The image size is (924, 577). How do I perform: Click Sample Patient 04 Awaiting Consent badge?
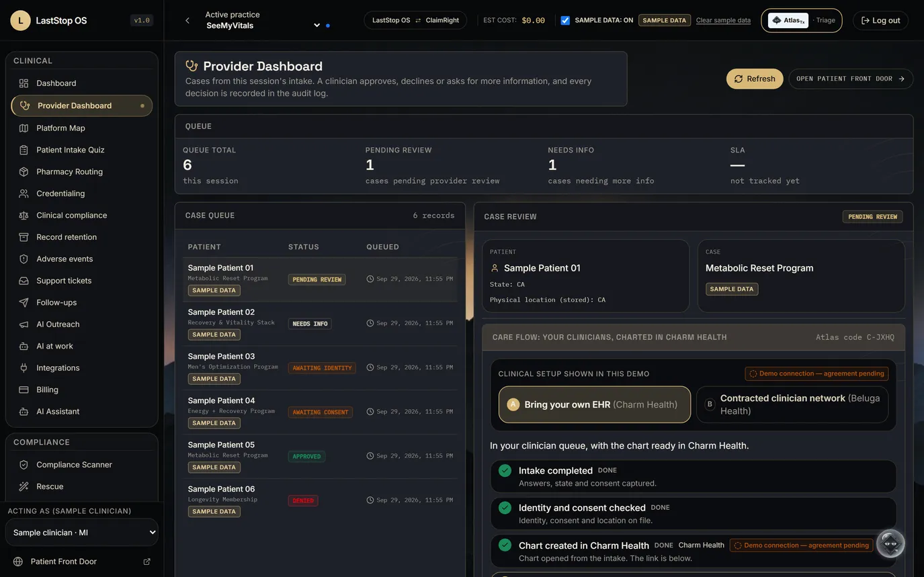(321, 412)
